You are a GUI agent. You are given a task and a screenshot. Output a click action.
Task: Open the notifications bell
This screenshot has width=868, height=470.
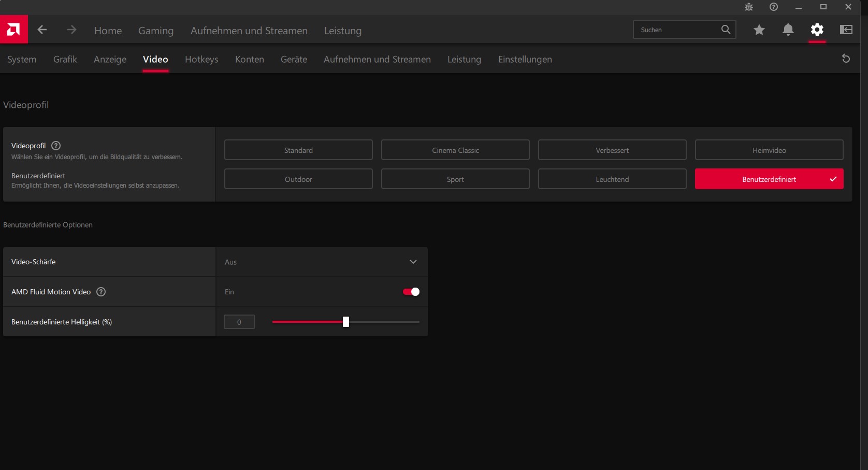tap(788, 30)
